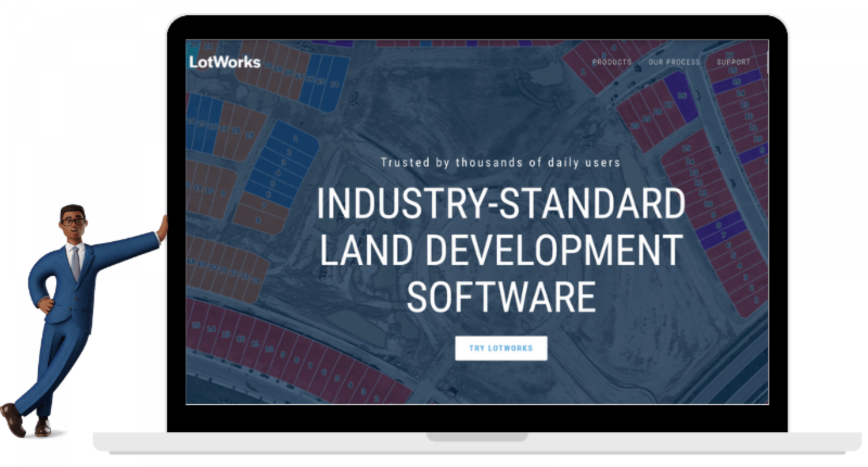Select blue lot 4 in center-left block
The width and height of the screenshot is (868, 467).
pos(278,173)
